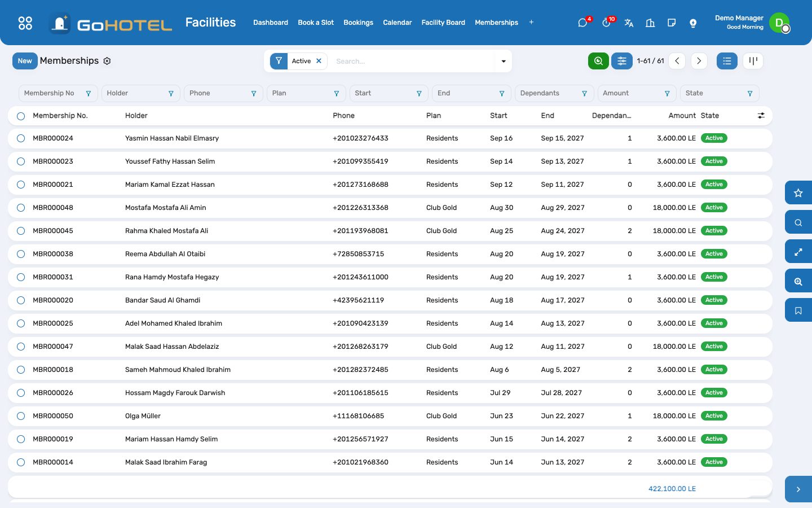Switch to list view
812x508 pixels.
click(x=727, y=61)
